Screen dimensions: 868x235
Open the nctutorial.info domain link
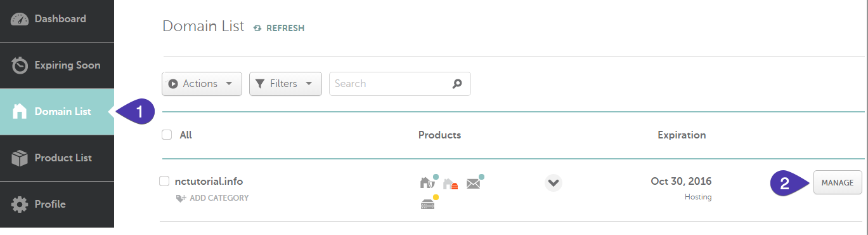[x=209, y=182]
